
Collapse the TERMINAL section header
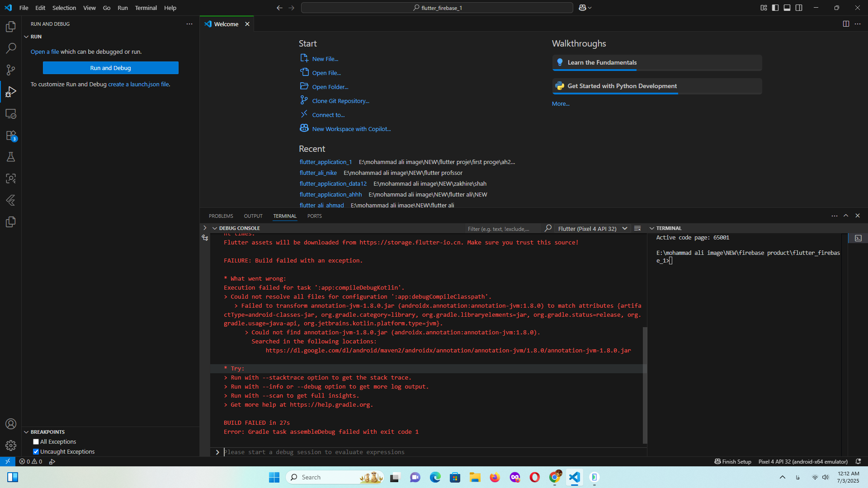[652, 228]
